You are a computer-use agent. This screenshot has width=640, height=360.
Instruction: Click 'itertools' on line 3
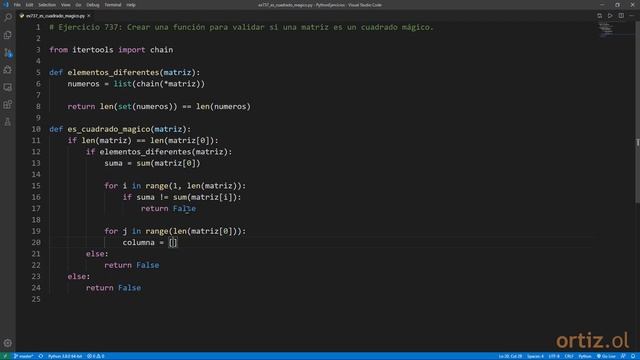coord(93,50)
